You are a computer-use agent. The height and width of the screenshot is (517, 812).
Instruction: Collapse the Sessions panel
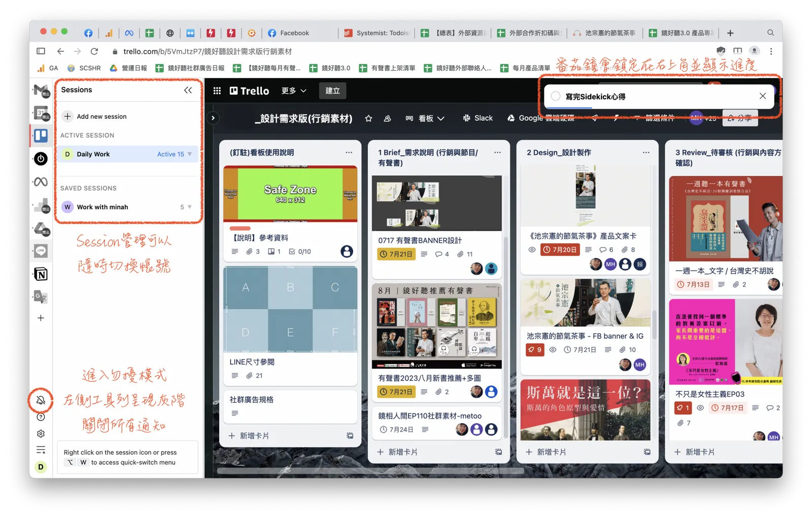(188, 90)
